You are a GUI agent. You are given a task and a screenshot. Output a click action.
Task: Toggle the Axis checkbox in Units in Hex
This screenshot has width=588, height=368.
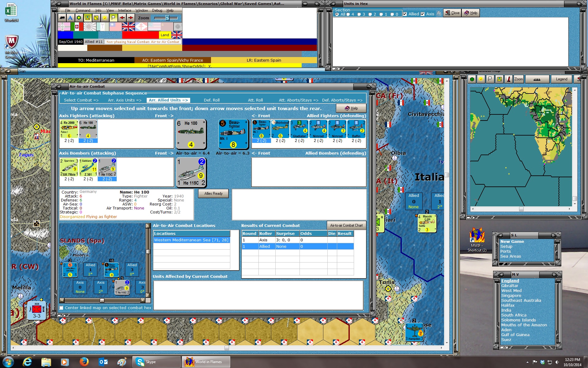[x=423, y=14]
